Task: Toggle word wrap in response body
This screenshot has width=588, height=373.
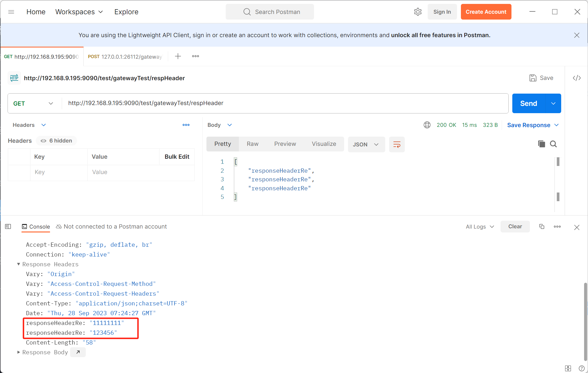Action: click(397, 144)
